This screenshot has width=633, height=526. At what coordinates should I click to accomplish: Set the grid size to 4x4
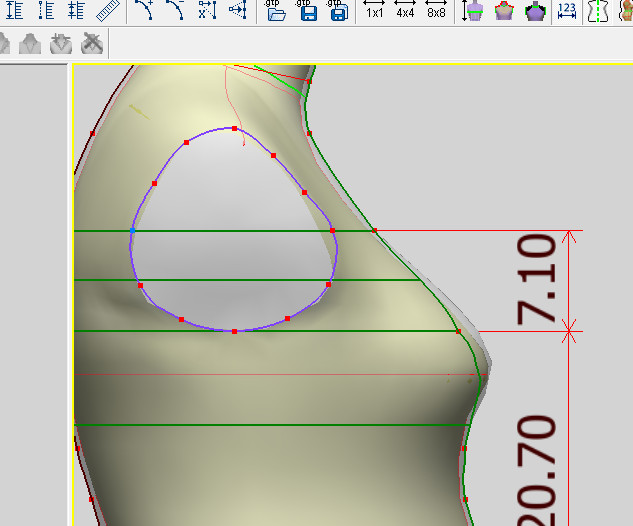point(405,11)
